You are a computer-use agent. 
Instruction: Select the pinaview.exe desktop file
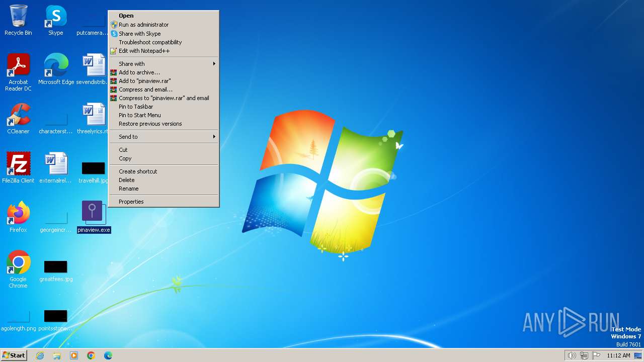click(x=94, y=217)
